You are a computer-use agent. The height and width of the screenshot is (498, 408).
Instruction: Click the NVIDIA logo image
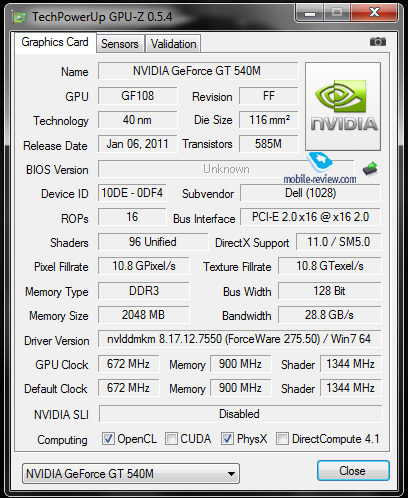343,106
